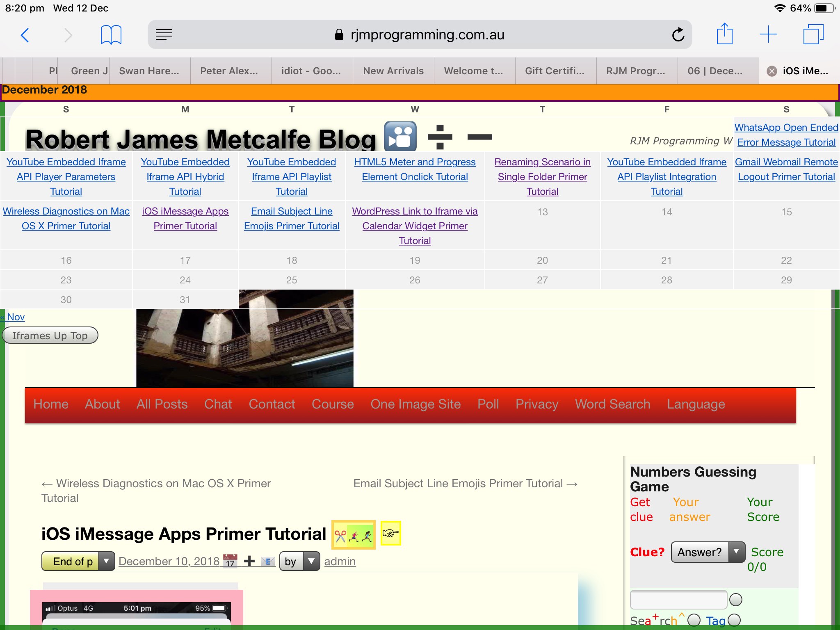Enable the Search radio button

[x=694, y=619]
